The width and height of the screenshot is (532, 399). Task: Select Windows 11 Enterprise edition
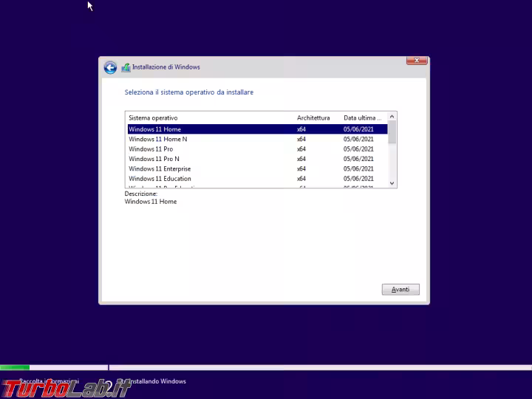click(x=160, y=168)
